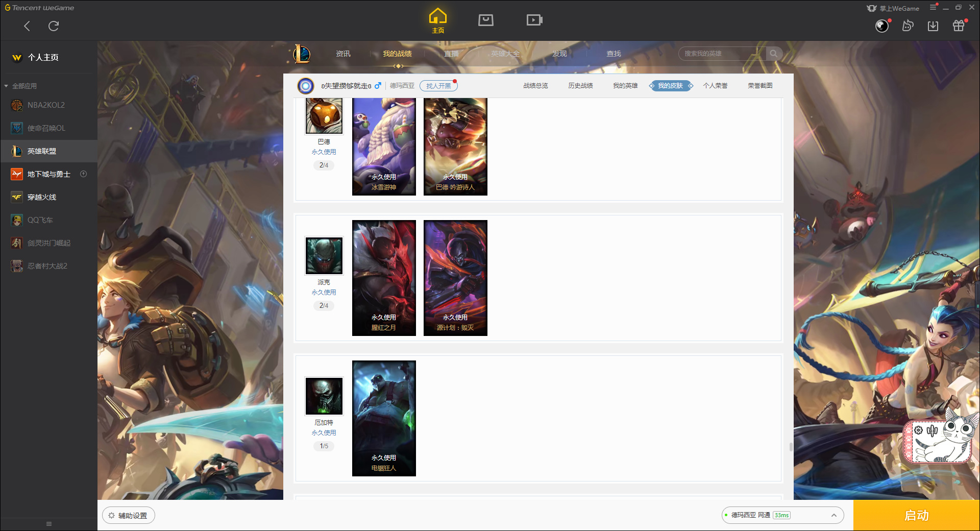Select 地下城与勇士 in the game list
Image resolution: width=980 pixels, height=531 pixels.
point(48,174)
